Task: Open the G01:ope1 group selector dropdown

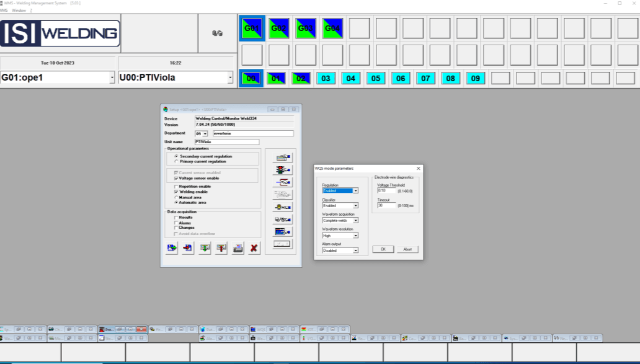Action: tap(112, 78)
